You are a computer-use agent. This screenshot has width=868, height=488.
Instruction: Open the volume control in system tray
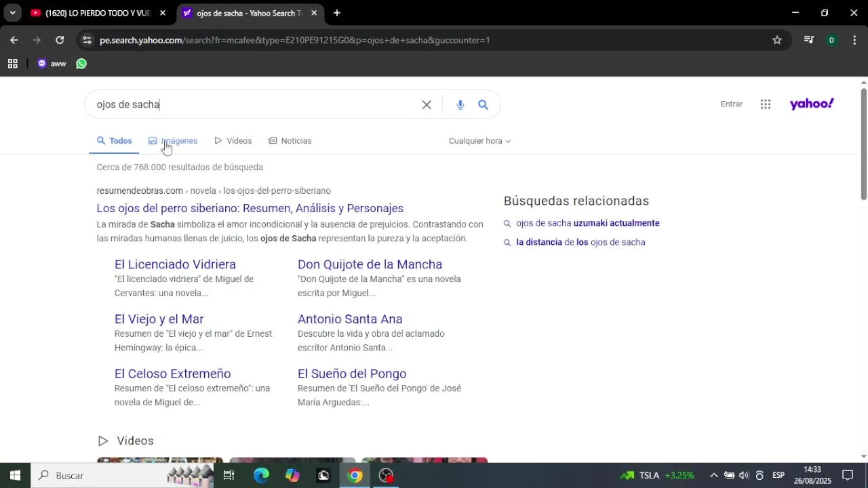(744, 476)
